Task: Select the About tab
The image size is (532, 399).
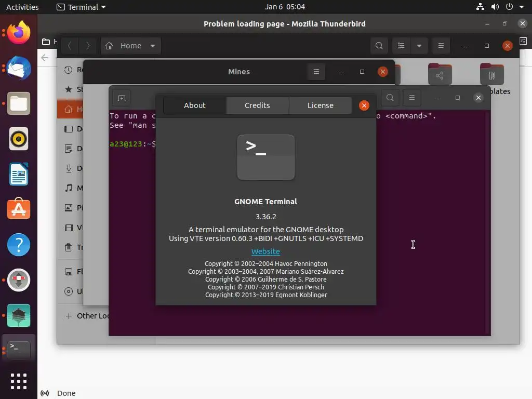Action: click(x=195, y=105)
